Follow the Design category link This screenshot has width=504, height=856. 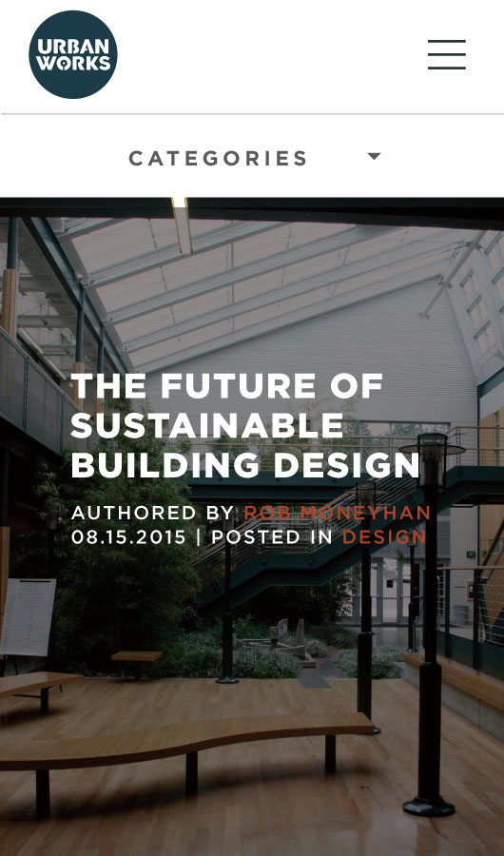click(x=384, y=536)
